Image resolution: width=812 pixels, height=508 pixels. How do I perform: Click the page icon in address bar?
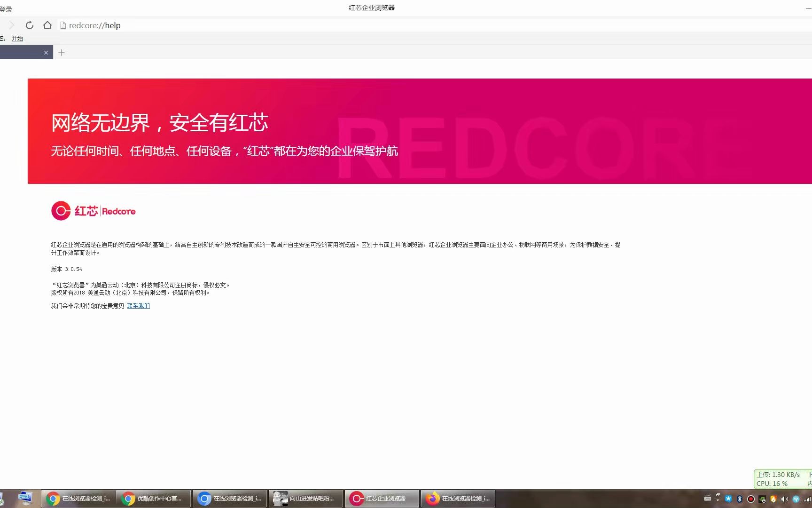click(x=63, y=25)
